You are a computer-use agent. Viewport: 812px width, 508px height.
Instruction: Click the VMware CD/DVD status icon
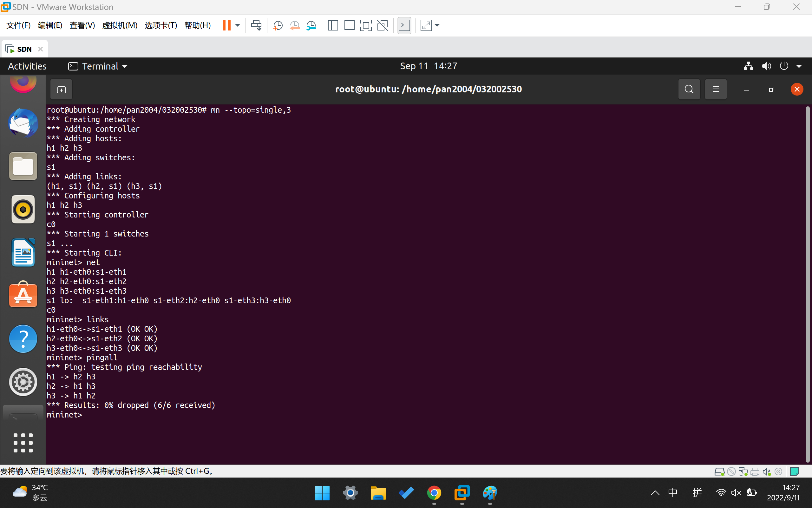pos(731,472)
